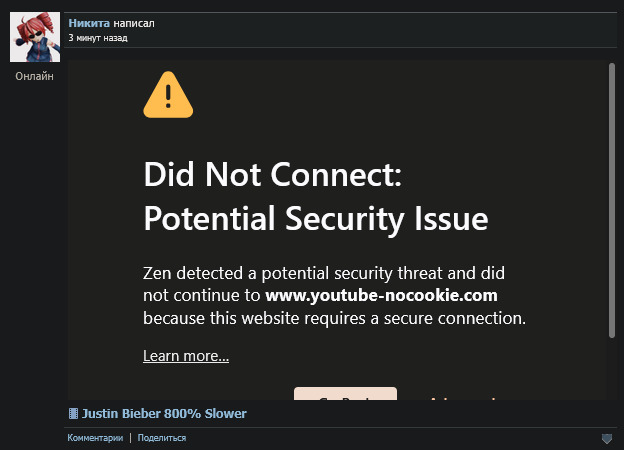The height and width of the screenshot is (450, 624).
Task: Open the Комментарии section
Action: click(95, 438)
